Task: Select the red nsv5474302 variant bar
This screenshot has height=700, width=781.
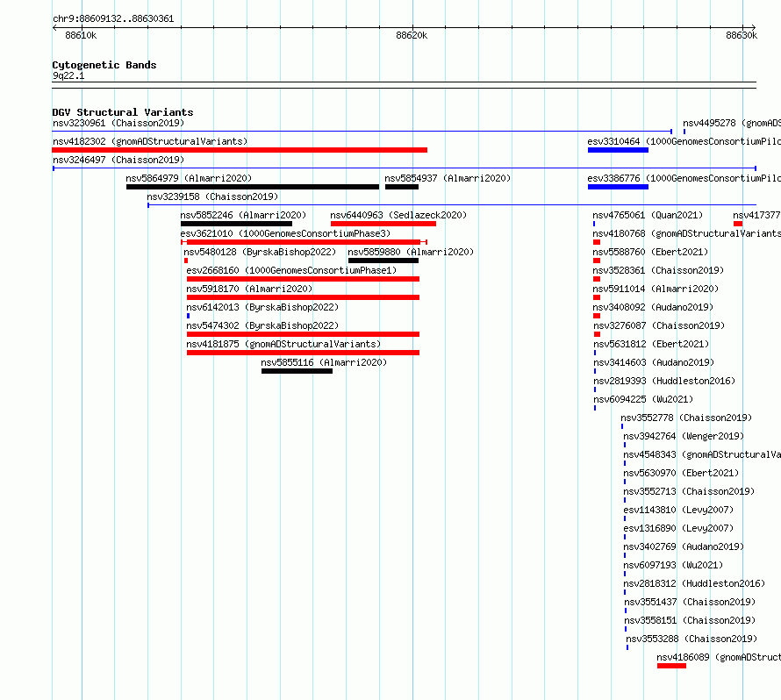Action: 304,334
